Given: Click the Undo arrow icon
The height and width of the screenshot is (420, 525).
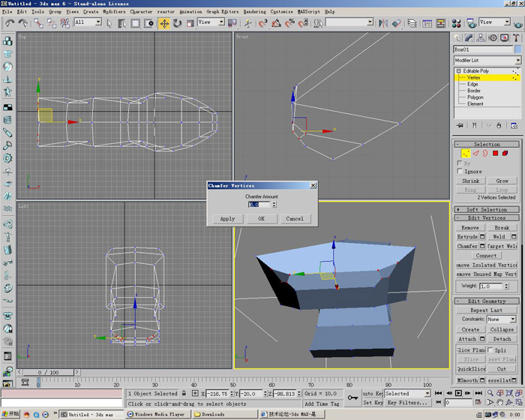Looking at the screenshot, I should [x=10, y=22].
